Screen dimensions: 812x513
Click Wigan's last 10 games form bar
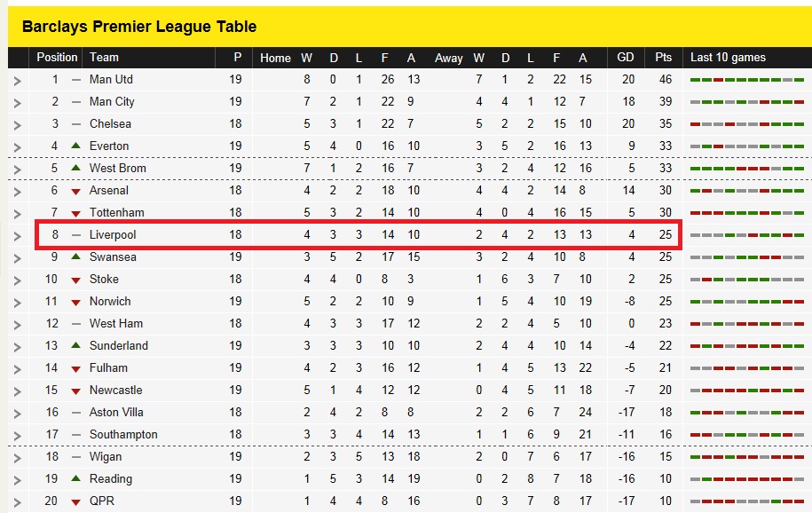[x=746, y=457]
